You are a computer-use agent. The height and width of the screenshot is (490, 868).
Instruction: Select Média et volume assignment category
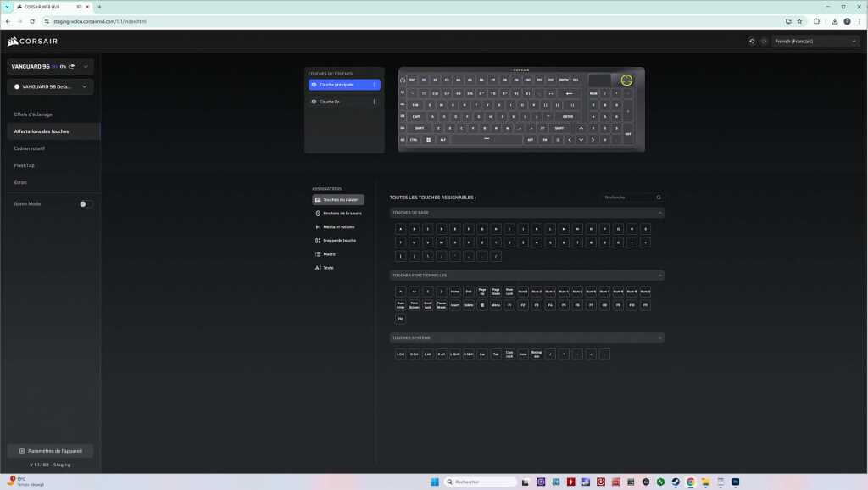[x=338, y=227]
